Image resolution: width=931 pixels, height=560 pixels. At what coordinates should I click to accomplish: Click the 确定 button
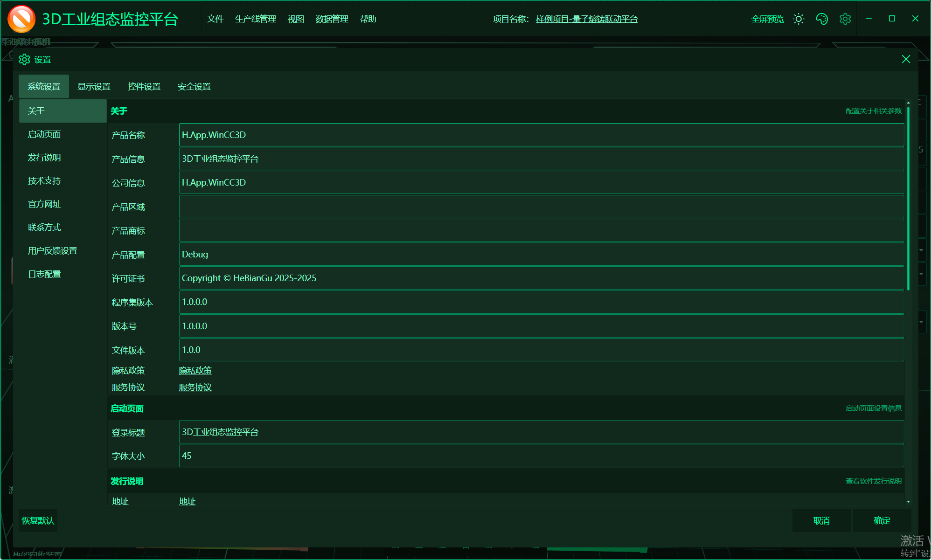point(882,520)
